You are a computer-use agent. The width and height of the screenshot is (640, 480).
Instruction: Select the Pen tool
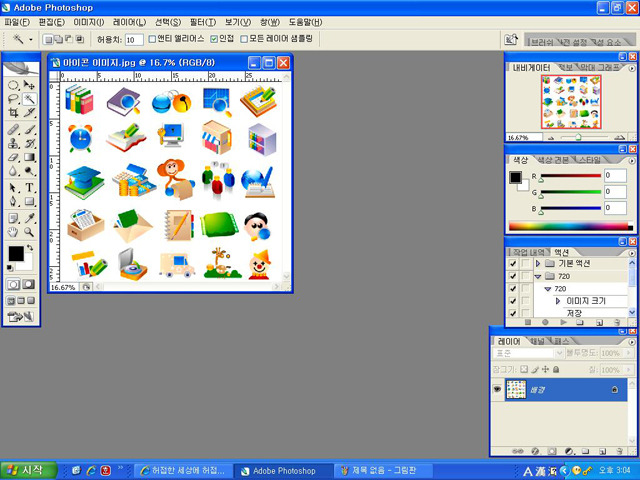[13, 202]
